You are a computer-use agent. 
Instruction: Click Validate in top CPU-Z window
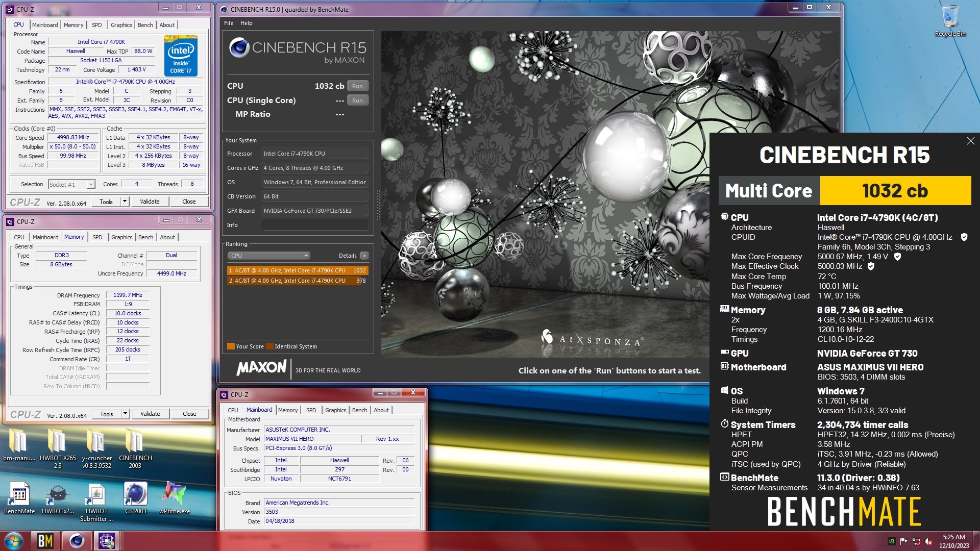coord(150,202)
